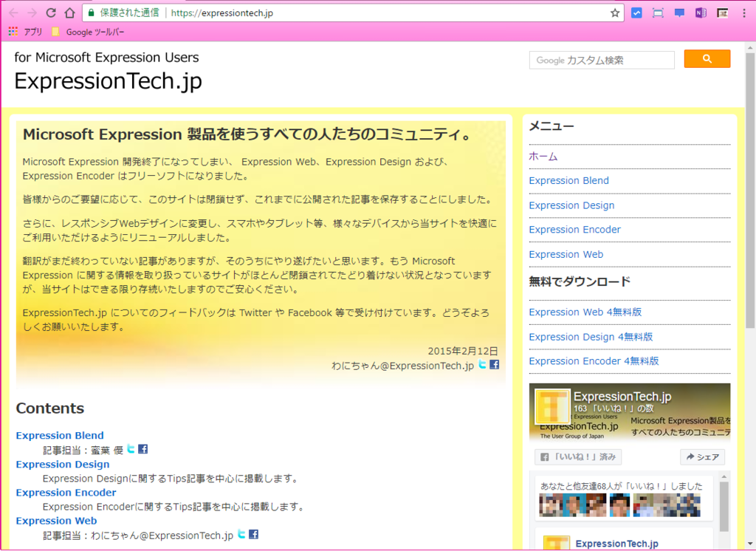Reload the page with the refresh icon
The height and width of the screenshot is (551, 756).
tap(51, 13)
